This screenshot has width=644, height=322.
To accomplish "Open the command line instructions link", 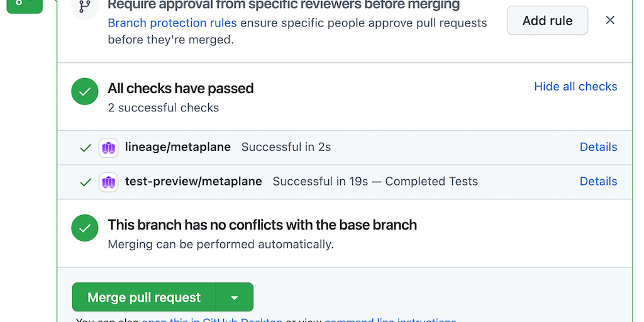I will point(390,319).
